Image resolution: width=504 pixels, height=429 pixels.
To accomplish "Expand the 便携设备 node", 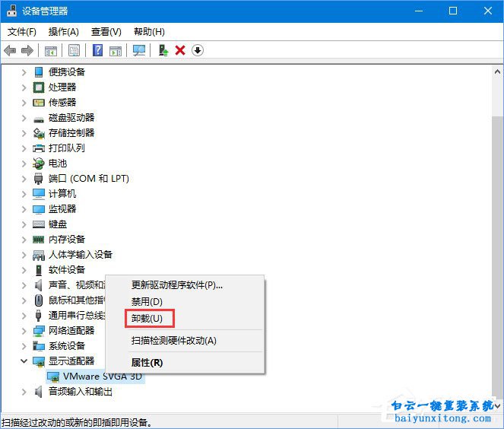I will (24, 72).
